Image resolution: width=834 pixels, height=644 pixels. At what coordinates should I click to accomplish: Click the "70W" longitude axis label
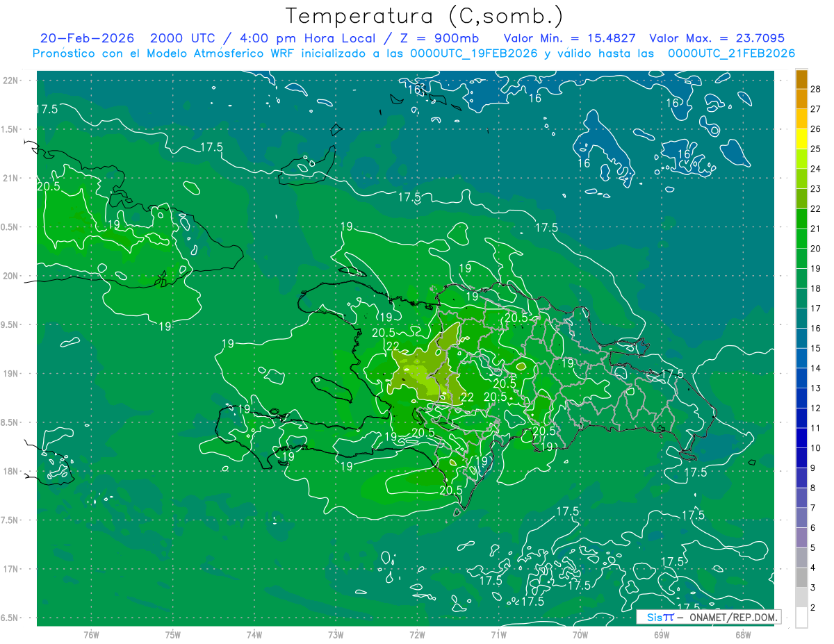[x=580, y=635]
